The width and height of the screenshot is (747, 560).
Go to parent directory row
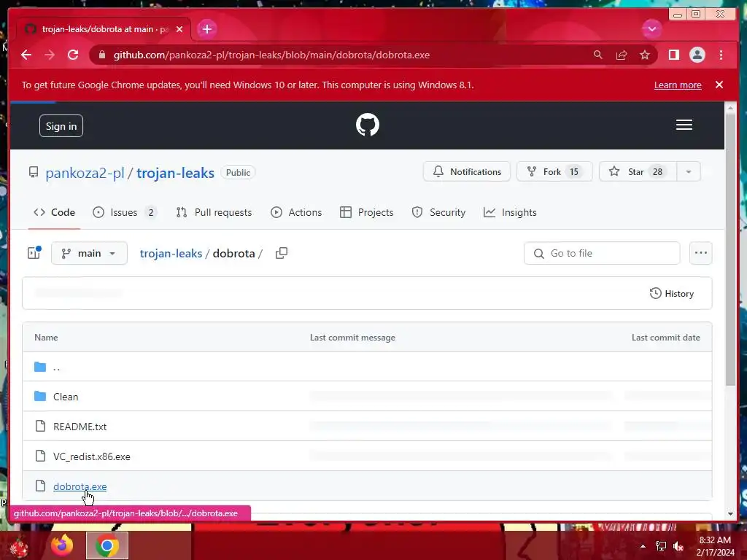367,367
